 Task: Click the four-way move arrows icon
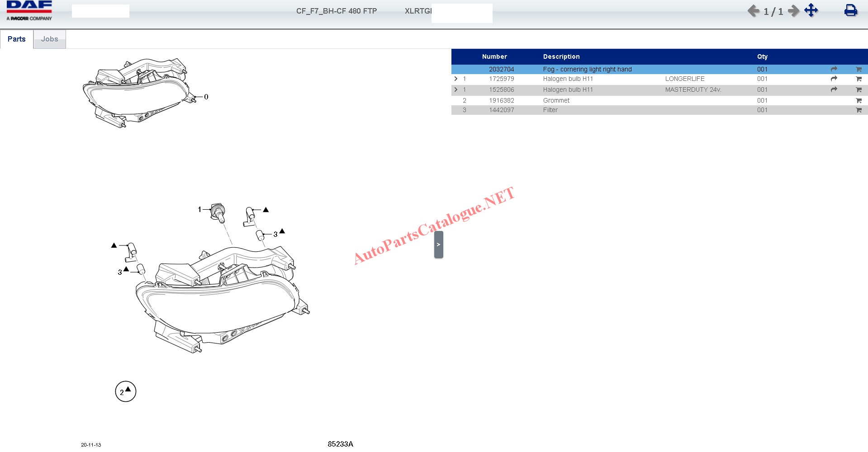811,10
